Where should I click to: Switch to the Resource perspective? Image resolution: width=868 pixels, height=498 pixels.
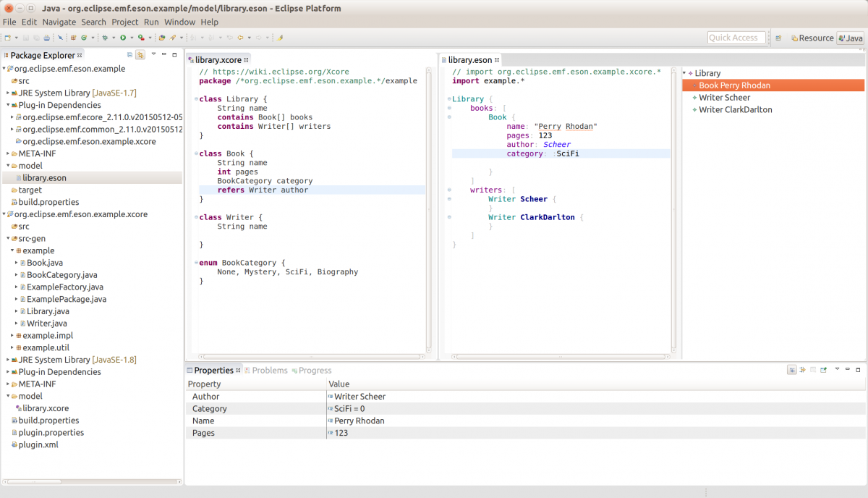[x=812, y=38]
